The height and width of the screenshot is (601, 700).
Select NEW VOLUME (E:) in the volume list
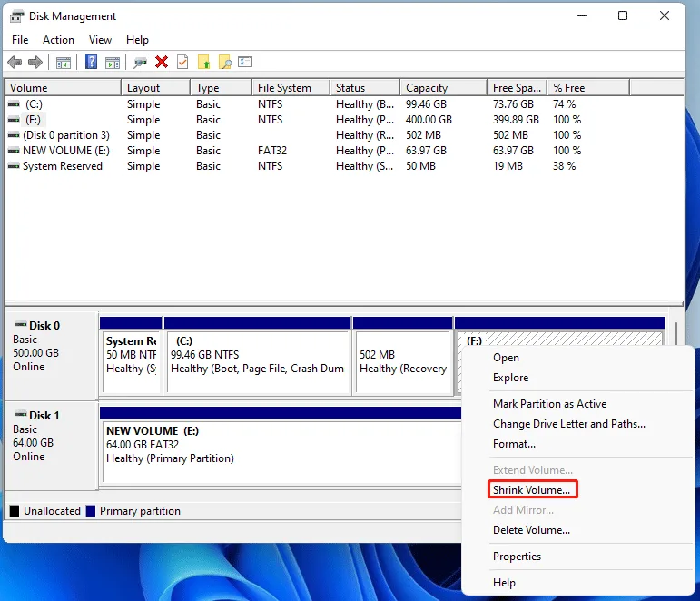point(66,151)
